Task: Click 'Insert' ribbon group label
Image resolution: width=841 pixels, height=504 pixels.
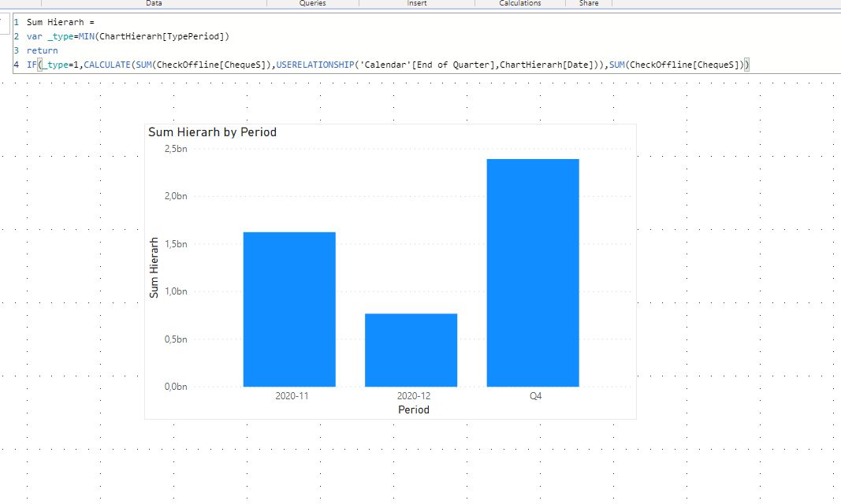Action: tap(417, 3)
